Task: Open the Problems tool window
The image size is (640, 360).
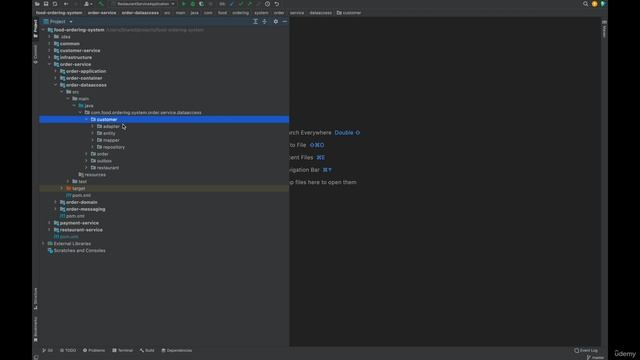Action: (x=94, y=350)
